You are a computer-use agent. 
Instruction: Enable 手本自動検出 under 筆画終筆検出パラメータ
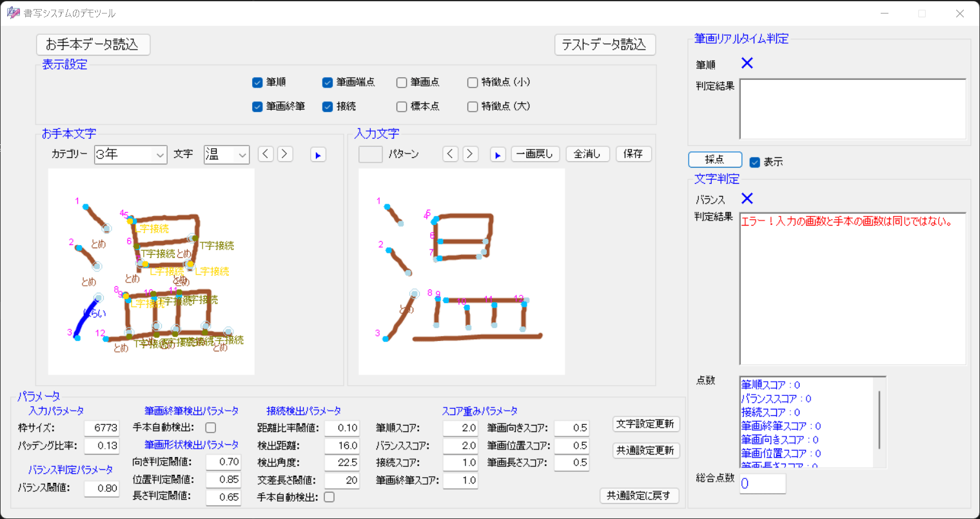211,427
